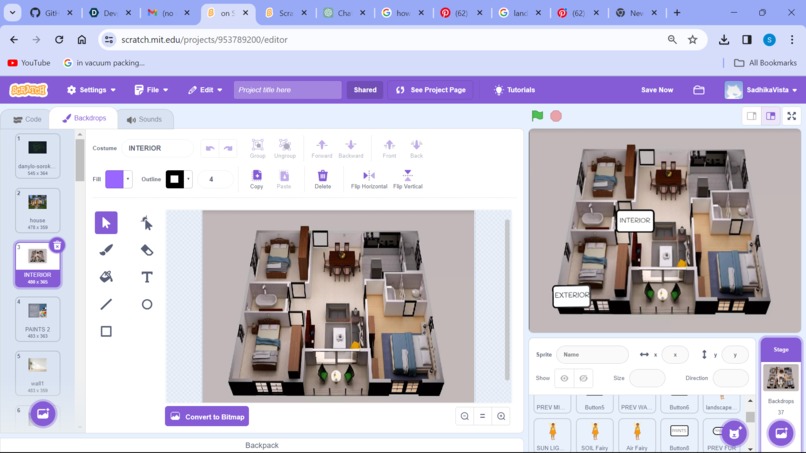Switch to the Sounds tab
The width and height of the screenshot is (806, 453).
coord(144,119)
